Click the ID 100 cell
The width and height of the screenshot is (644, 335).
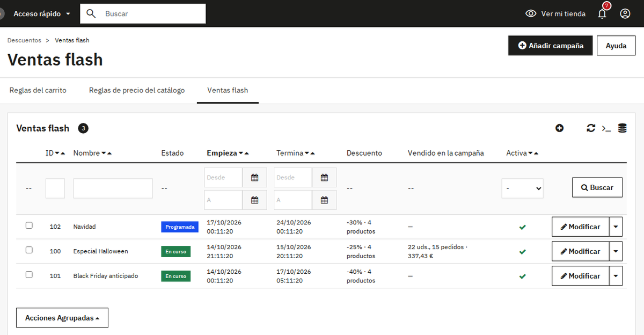55,251
